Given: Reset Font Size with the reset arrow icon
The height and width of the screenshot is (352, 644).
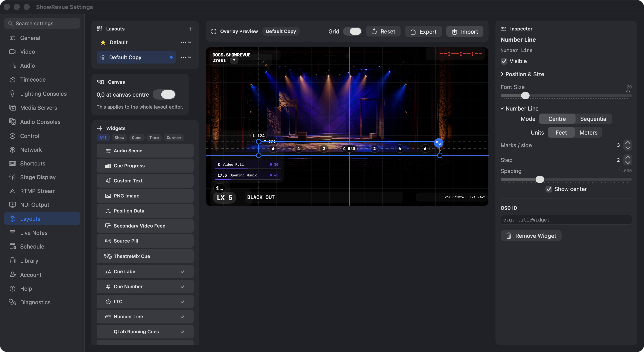Looking at the screenshot, I should coord(628,91).
